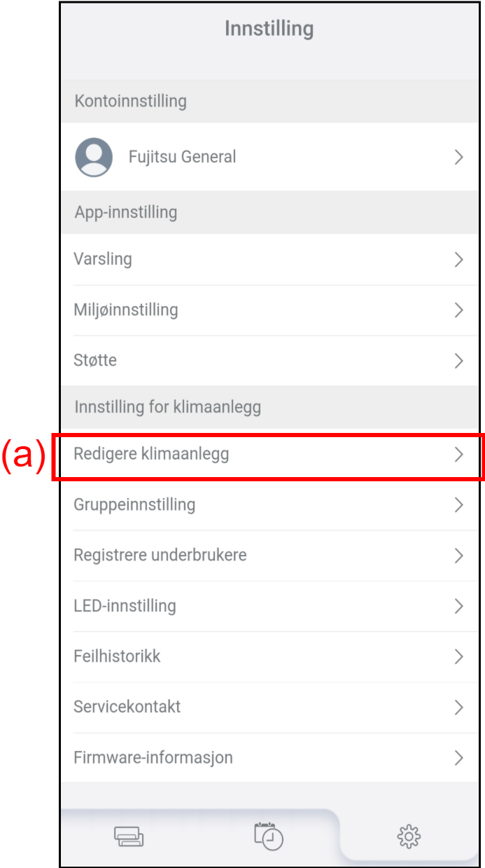Tap the Fujitsu General profile avatar
The width and height of the screenshot is (485, 868).
[x=94, y=157]
